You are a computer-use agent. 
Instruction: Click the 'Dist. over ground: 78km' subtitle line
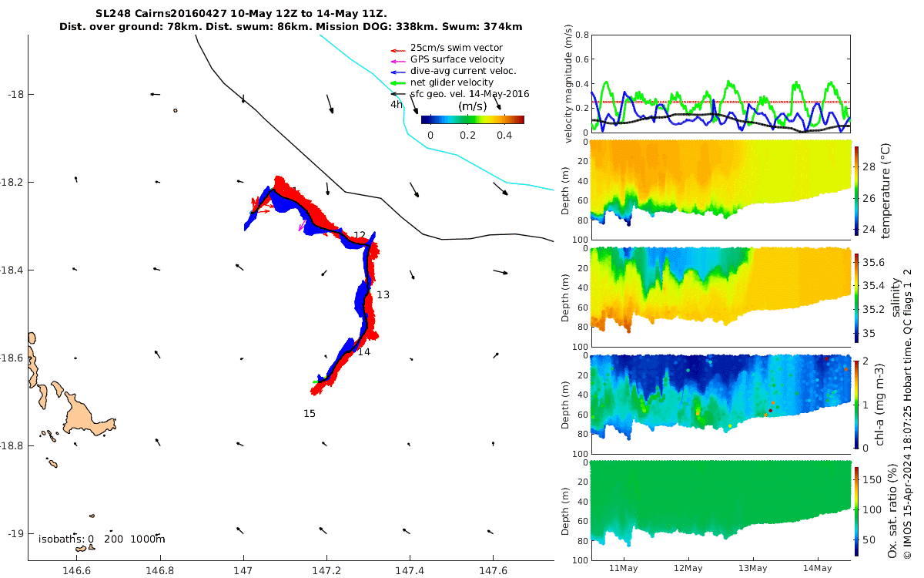click(290, 27)
